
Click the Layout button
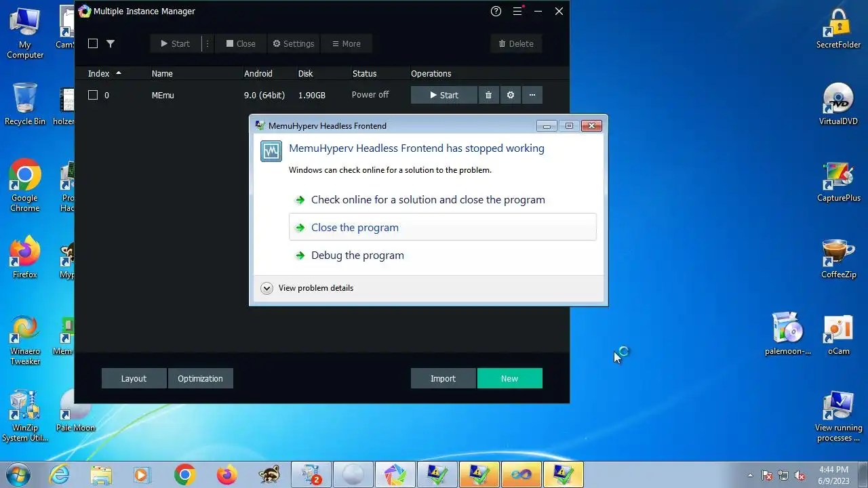point(134,378)
